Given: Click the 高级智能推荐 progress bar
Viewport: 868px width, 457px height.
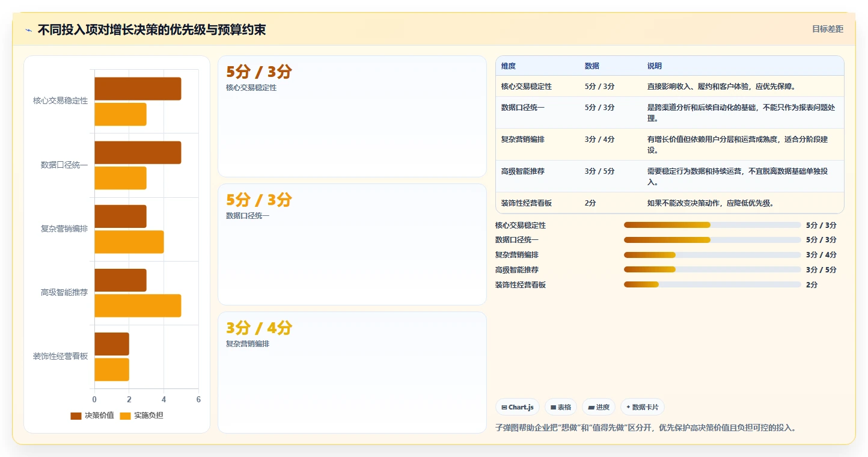Looking at the screenshot, I should point(712,269).
